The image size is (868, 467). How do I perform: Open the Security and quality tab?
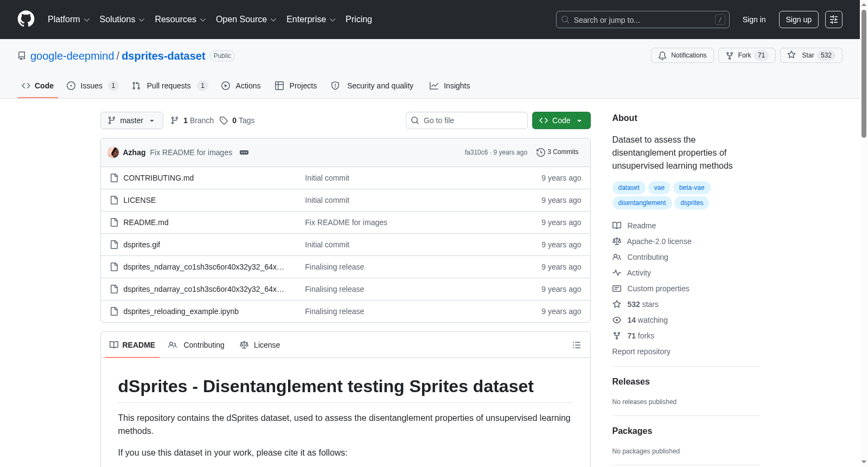372,86
